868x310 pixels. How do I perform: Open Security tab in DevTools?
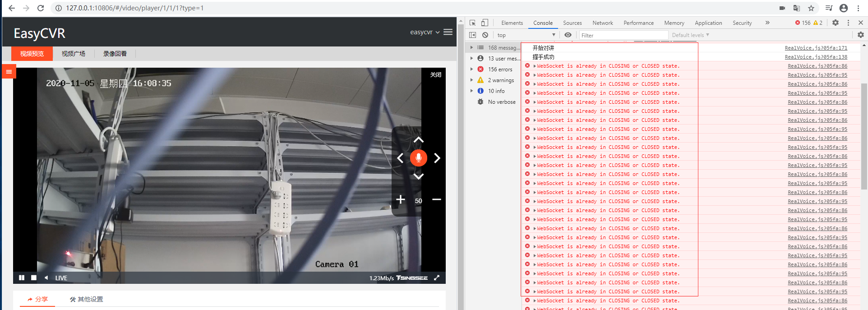[742, 23]
